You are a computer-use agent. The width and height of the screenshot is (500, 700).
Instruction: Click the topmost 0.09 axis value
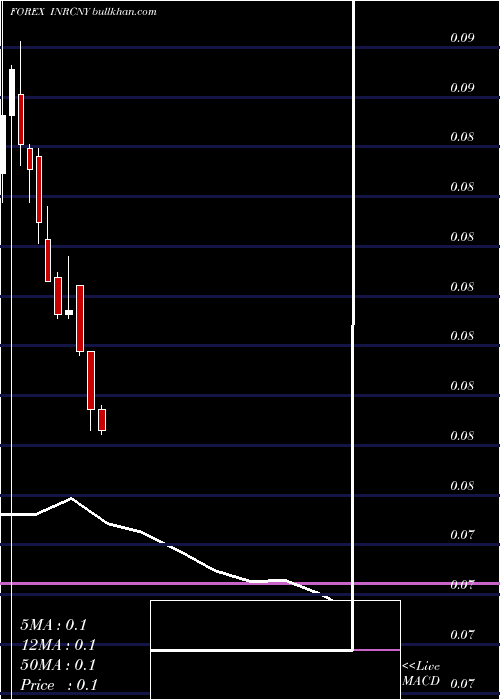click(462, 38)
